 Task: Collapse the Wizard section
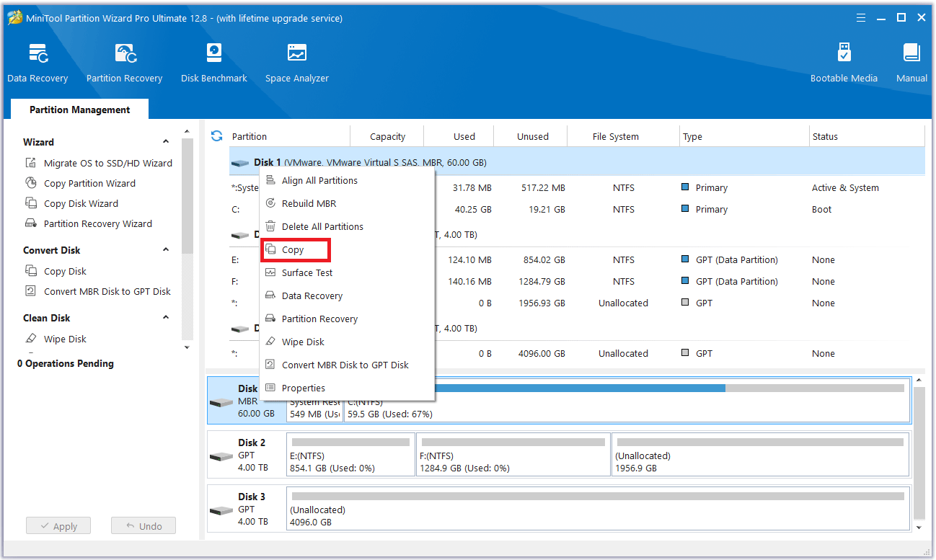pyautogui.click(x=166, y=142)
